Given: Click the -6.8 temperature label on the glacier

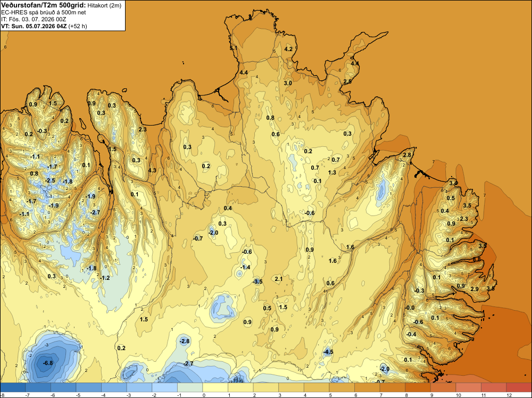Looking at the screenshot, I should coord(48,363).
